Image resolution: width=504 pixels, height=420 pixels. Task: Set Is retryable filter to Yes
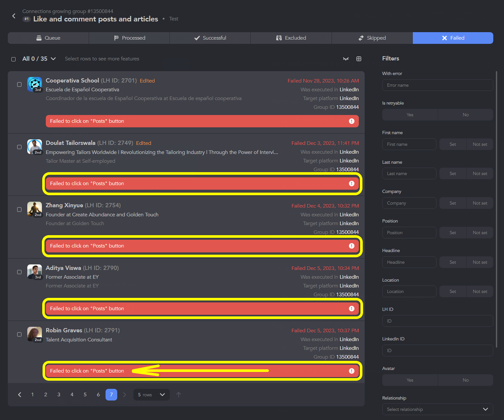pyautogui.click(x=410, y=115)
